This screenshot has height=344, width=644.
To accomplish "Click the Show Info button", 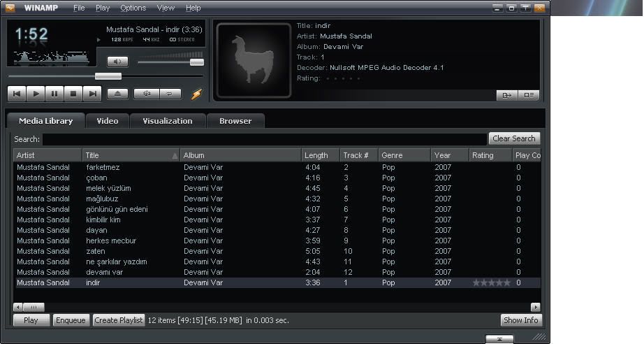I will point(521,320).
